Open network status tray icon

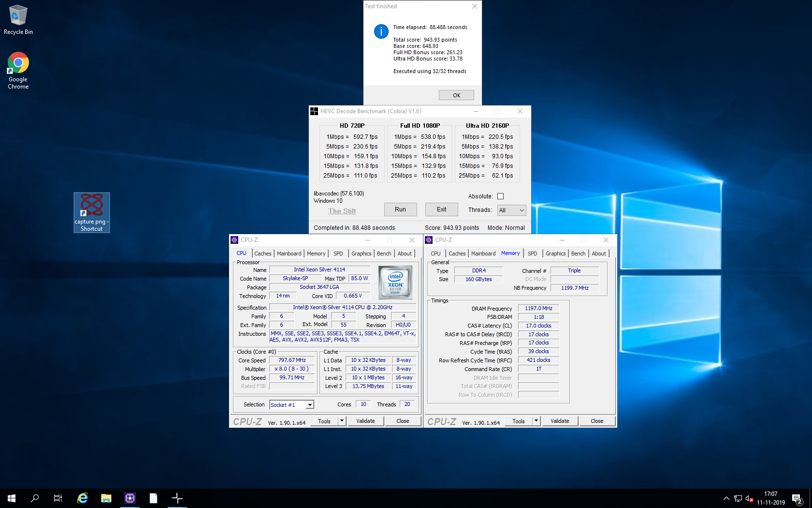[x=738, y=498]
